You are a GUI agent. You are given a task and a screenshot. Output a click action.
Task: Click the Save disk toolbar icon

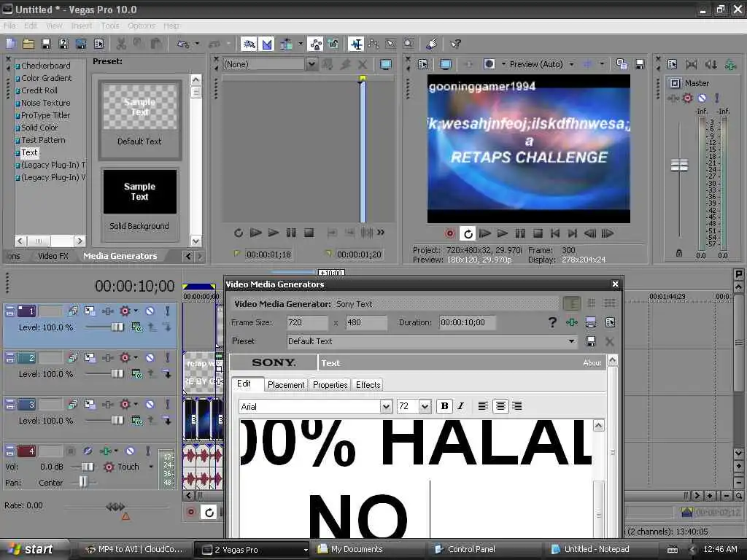click(x=46, y=44)
